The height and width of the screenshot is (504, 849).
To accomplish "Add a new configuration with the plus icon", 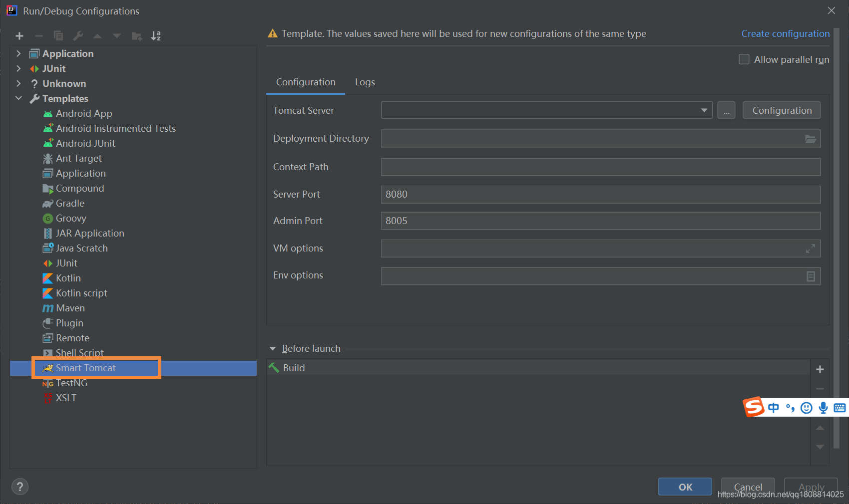I will pyautogui.click(x=19, y=36).
